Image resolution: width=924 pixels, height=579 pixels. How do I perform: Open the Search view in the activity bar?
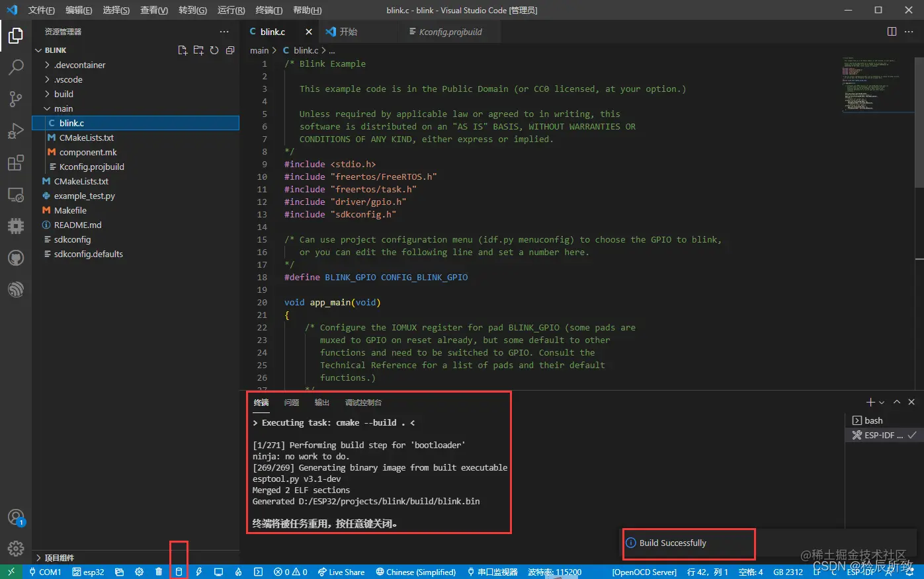pyautogui.click(x=16, y=67)
